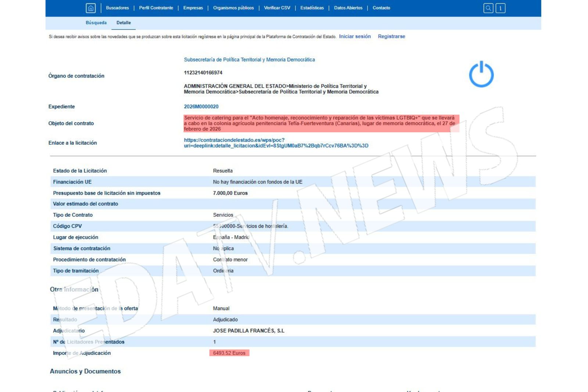
Task: Click the highlighted contract object description
Action: pos(320,123)
